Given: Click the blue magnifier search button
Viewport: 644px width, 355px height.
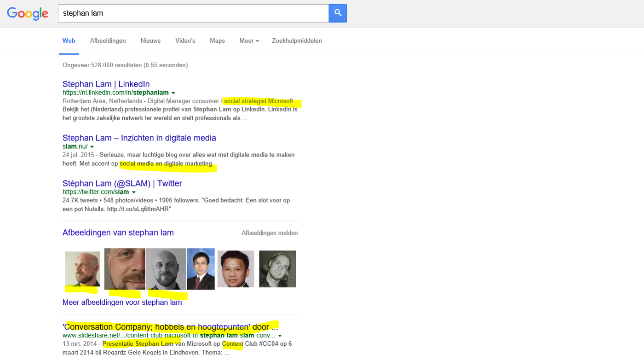Looking at the screenshot, I should tap(338, 13).
